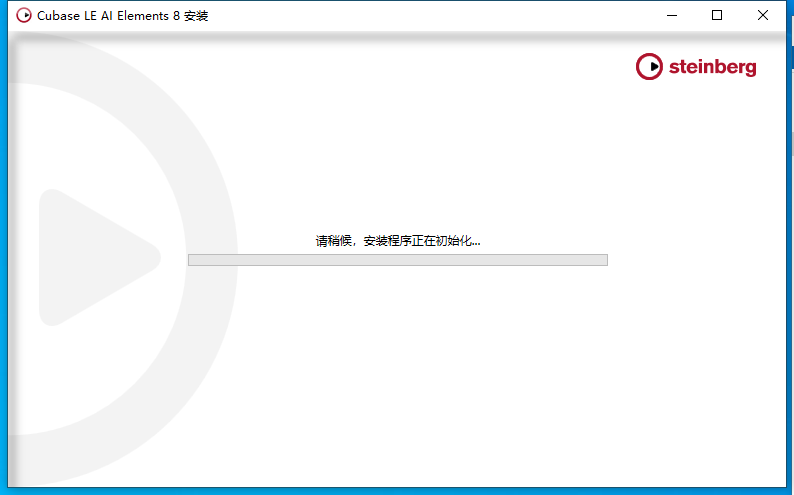This screenshot has width=794, height=495.
Task: Minimize the Cubase installer window
Action: pyautogui.click(x=672, y=16)
